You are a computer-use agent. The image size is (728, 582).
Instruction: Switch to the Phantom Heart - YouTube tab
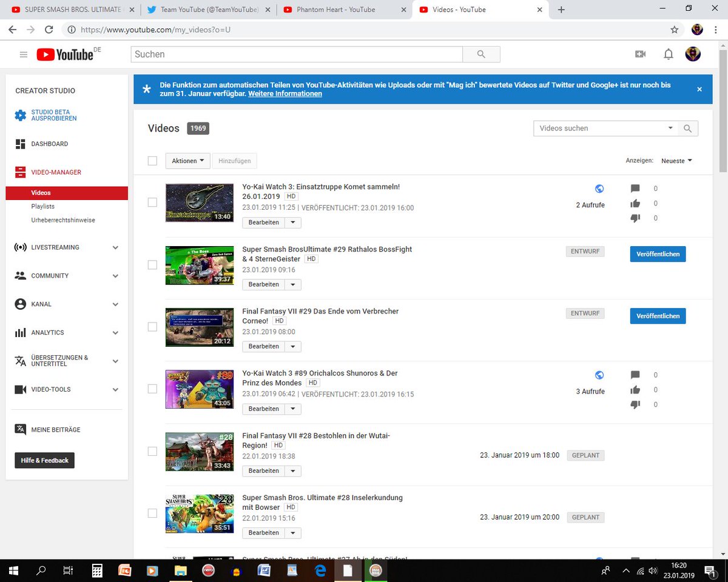335,10
